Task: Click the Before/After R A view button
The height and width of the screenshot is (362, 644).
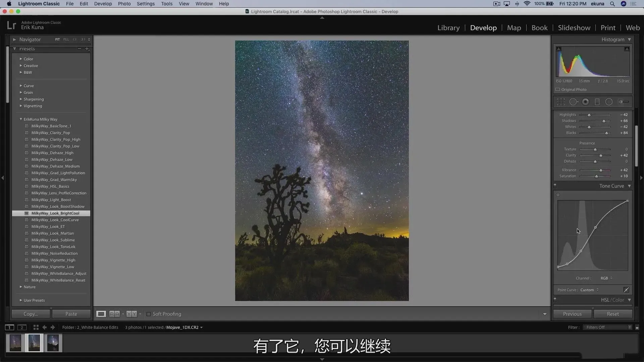Action: tap(114, 314)
